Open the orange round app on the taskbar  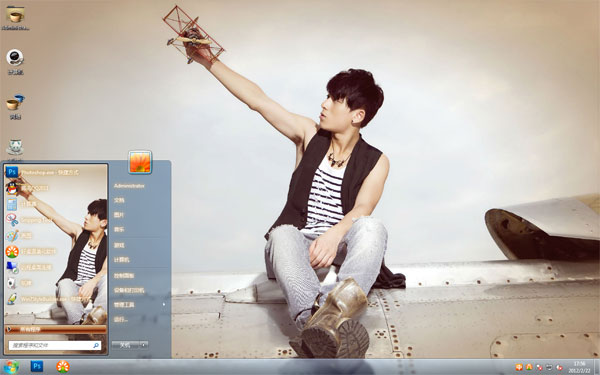pos(63,367)
